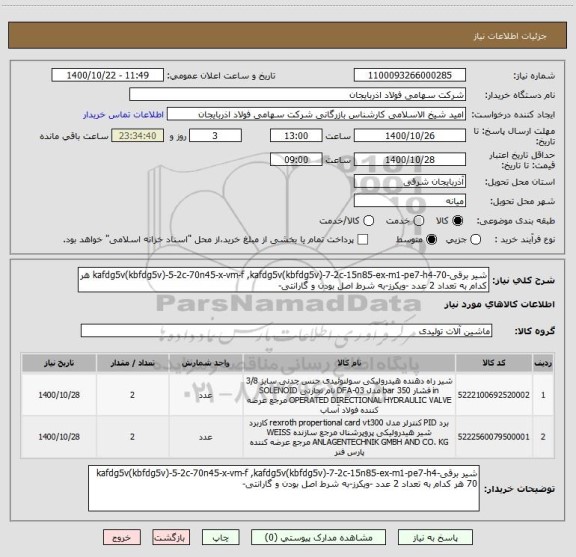576x557 pixels.
Task: Click the remaining time 23:34:40 field
Action: point(138,136)
